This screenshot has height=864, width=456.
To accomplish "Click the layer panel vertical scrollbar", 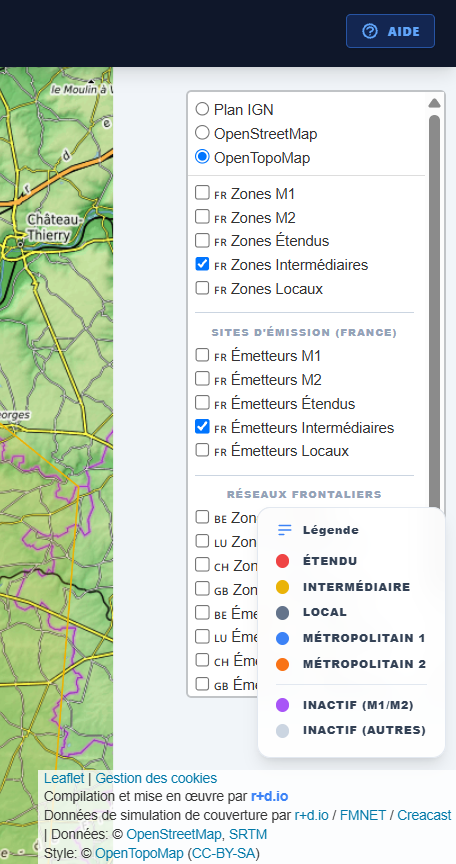I will click(x=434, y=311).
